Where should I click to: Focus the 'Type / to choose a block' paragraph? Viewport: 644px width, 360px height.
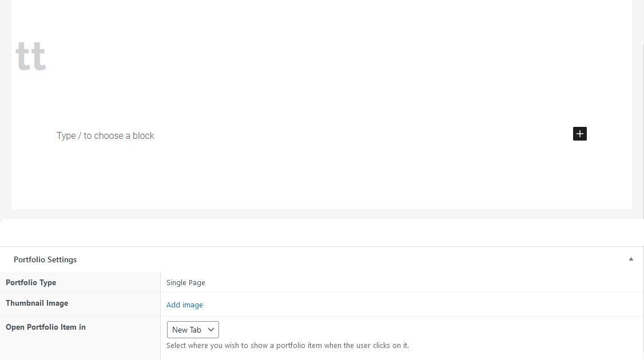105,135
